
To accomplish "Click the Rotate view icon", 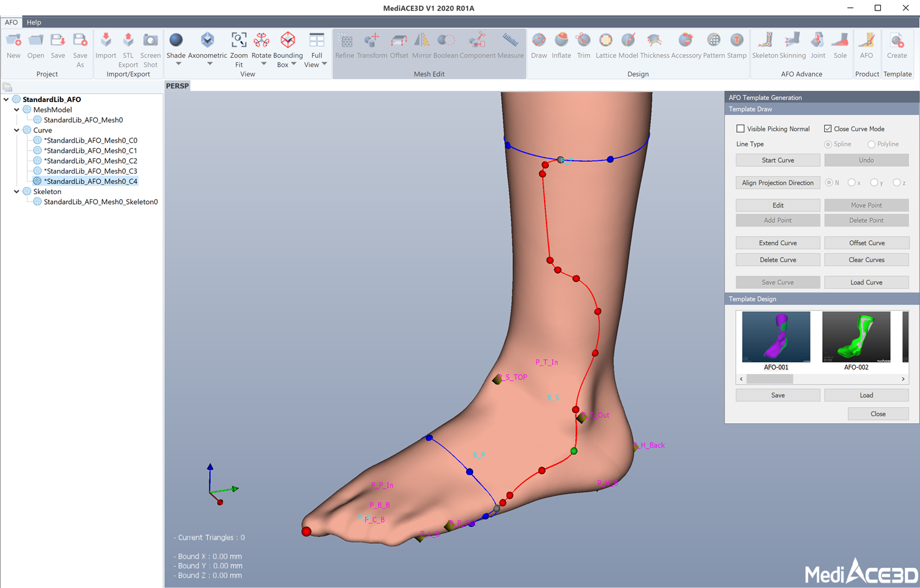I will [261, 40].
